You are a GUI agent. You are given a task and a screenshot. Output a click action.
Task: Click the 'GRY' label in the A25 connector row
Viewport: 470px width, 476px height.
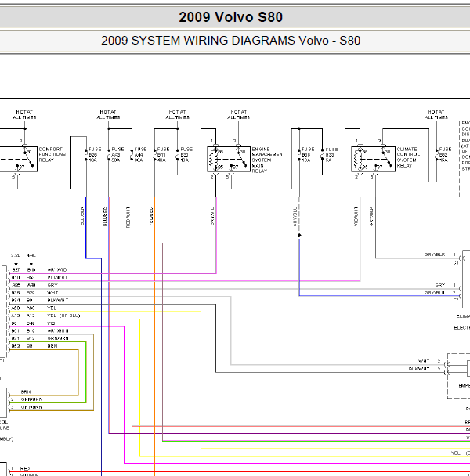click(x=52, y=285)
